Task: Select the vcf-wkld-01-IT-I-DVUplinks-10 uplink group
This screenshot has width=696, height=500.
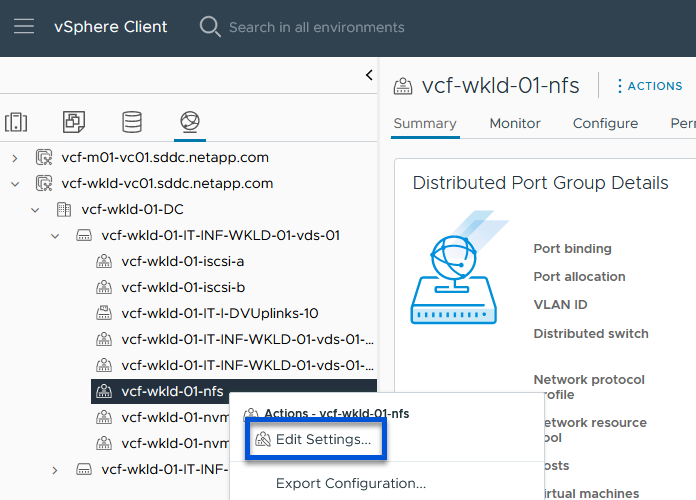Action: pos(219,313)
